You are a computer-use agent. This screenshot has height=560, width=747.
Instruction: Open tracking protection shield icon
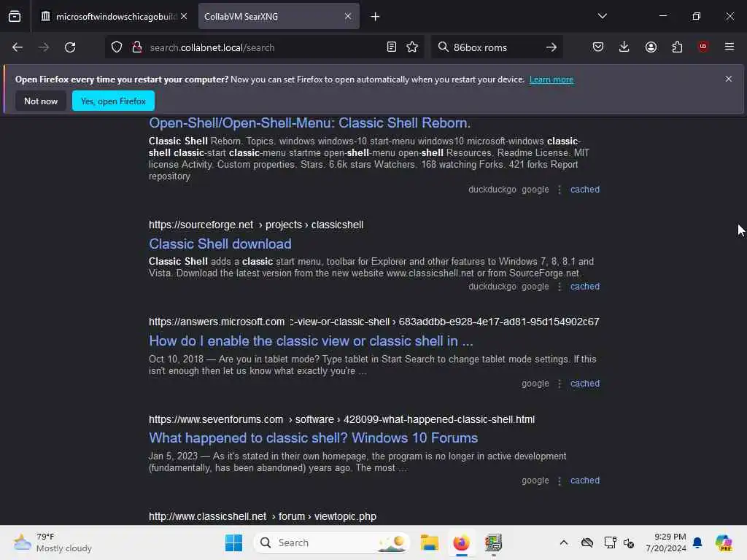click(117, 47)
